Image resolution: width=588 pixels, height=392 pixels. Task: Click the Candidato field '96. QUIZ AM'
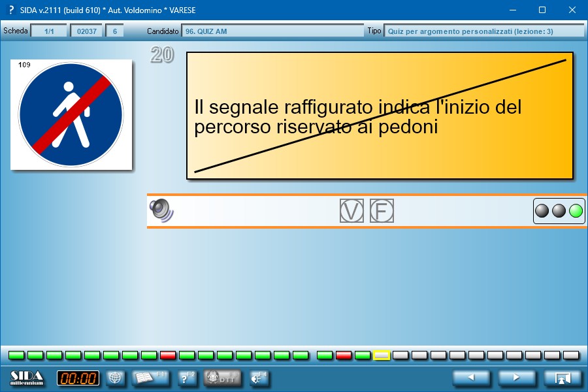coord(272,31)
